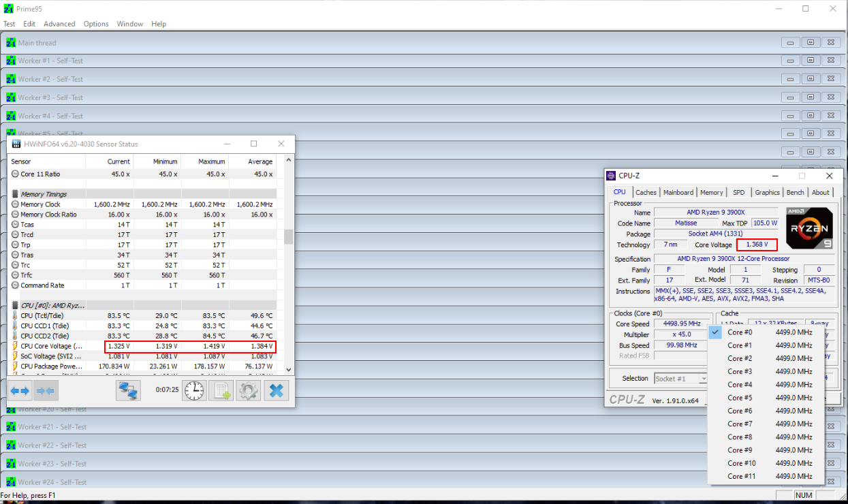Screen dimensions: 848x504
Task: Open the Help menu in Prime95
Action: (x=159, y=24)
